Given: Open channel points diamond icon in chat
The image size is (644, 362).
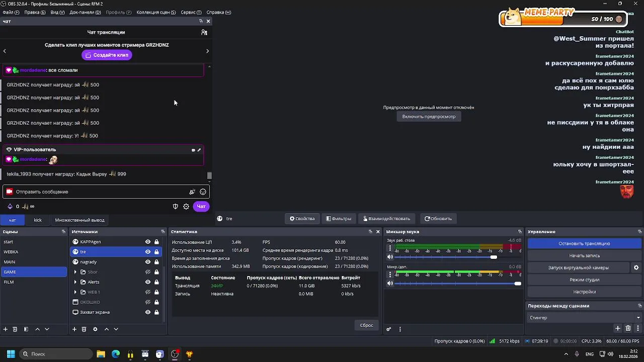Looking at the screenshot, I should tap(10, 206).
